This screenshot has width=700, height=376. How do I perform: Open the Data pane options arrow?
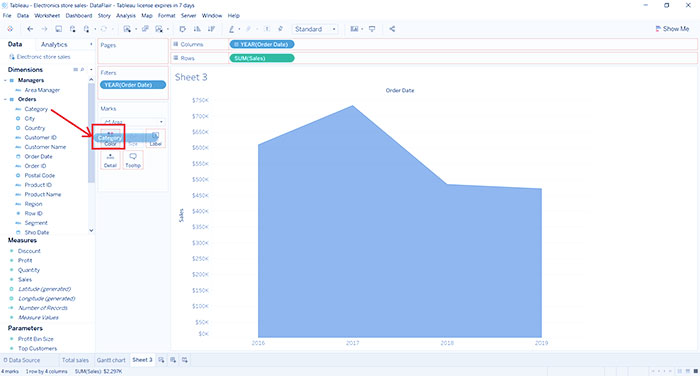point(91,45)
